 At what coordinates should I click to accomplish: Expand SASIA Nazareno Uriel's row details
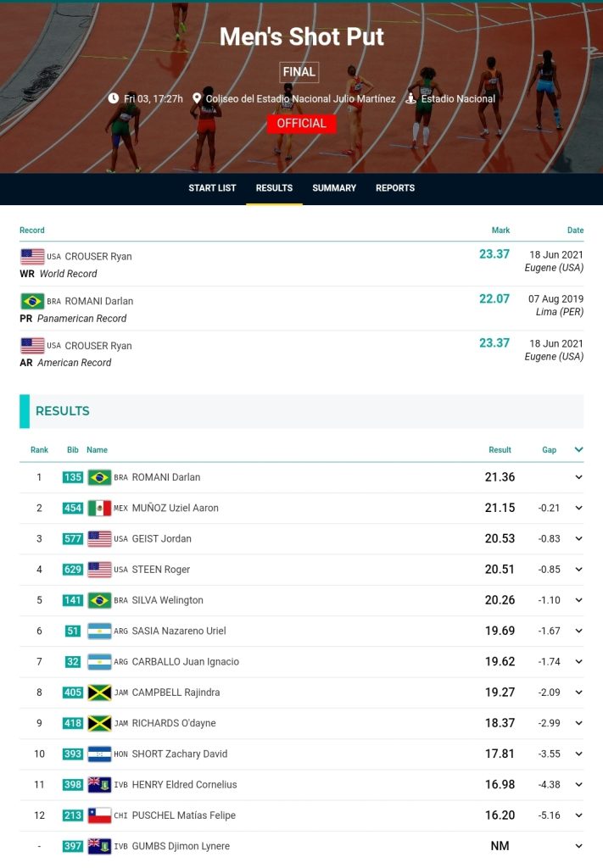pyautogui.click(x=578, y=631)
